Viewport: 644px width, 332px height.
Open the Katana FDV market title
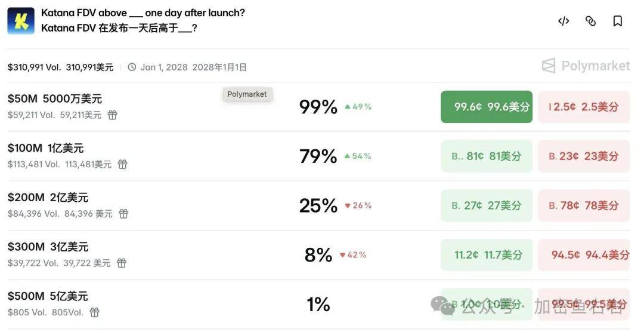pos(143,13)
